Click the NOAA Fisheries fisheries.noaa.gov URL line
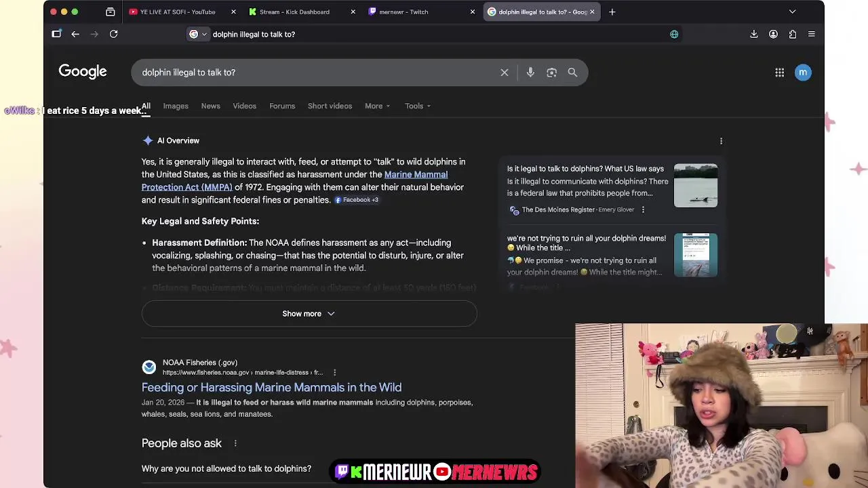The width and height of the screenshot is (868, 488). pos(243,372)
